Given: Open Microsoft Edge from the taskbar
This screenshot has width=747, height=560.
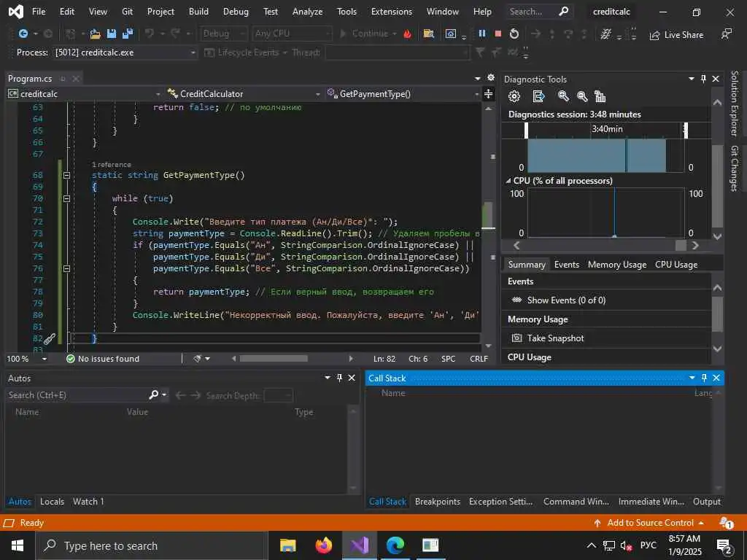Looking at the screenshot, I should (x=395, y=545).
